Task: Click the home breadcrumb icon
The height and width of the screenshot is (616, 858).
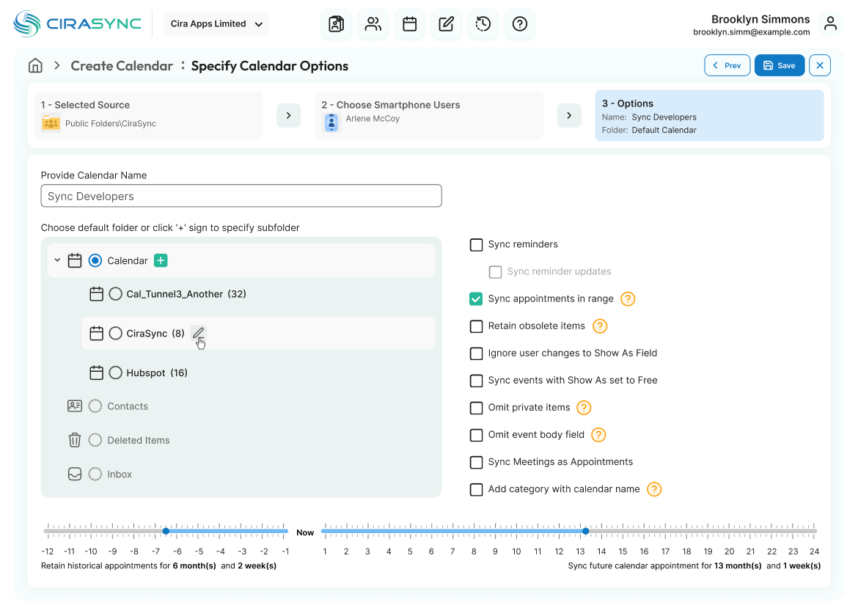Action: 35,65
